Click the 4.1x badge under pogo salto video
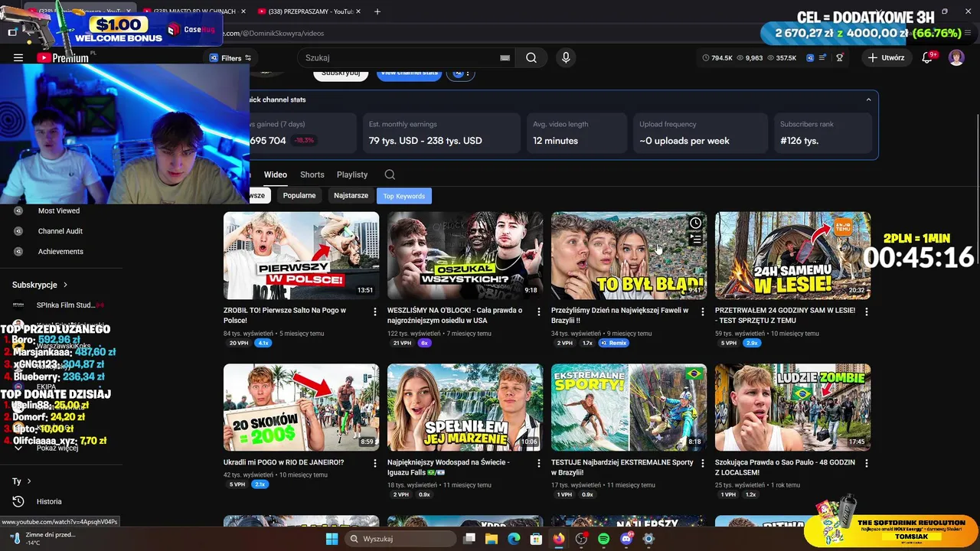980x551 pixels. coord(263,343)
